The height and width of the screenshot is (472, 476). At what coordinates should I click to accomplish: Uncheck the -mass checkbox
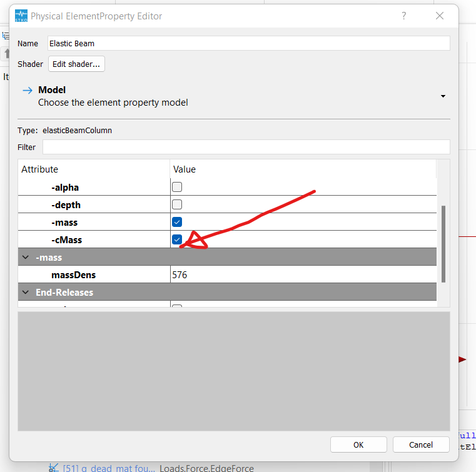point(177,222)
